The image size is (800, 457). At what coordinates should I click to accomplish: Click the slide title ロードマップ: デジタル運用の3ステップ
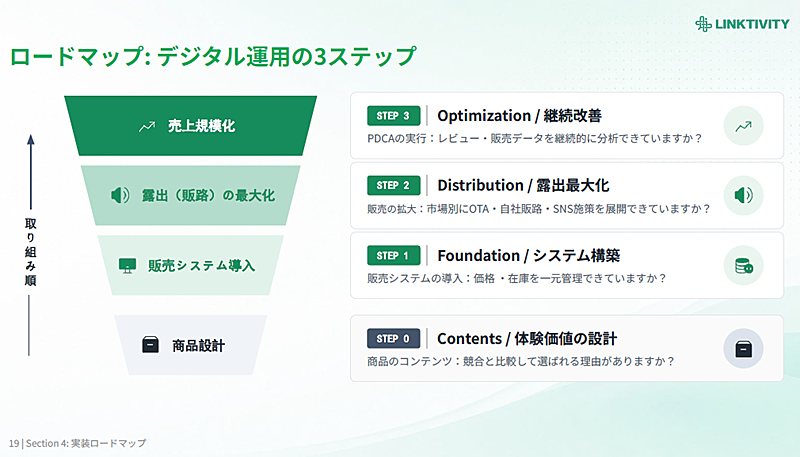pos(213,56)
